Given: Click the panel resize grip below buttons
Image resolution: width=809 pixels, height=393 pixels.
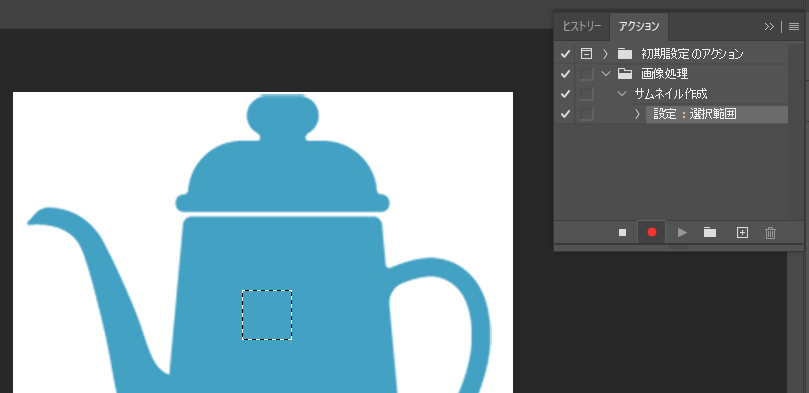Looking at the screenshot, I should pyautogui.click(x=678, y=248).
